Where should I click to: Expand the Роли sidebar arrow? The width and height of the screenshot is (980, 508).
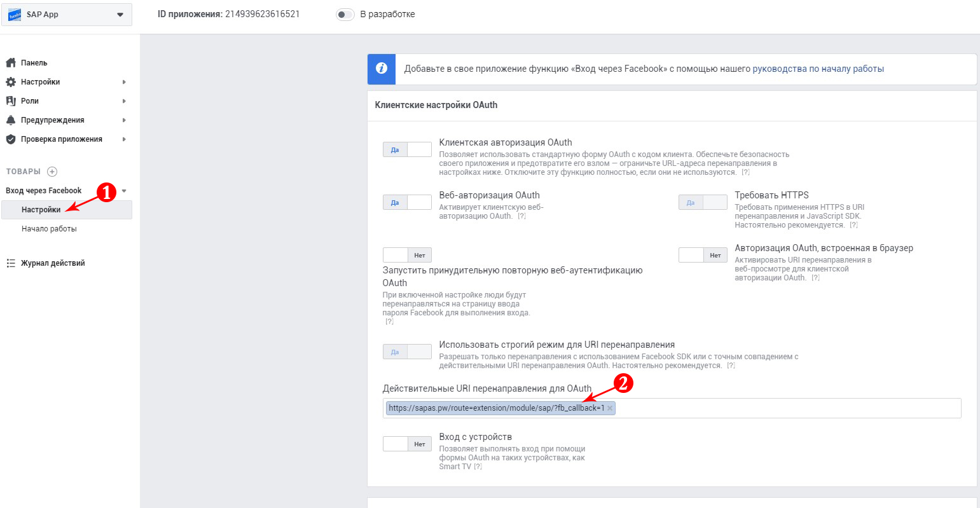(124, 101)
